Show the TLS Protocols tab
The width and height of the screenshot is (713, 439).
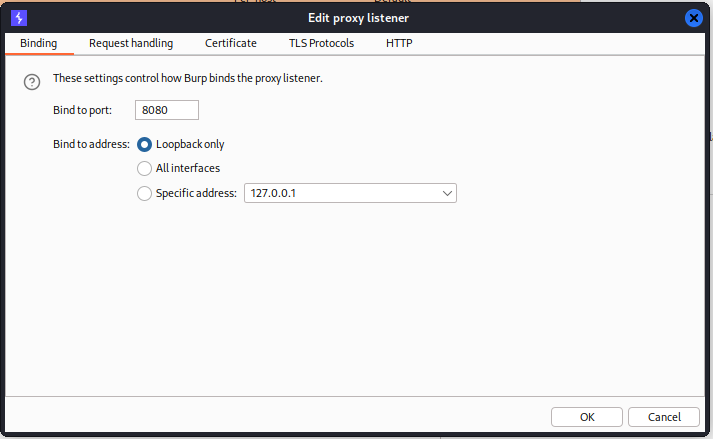(x=321, y=43)
